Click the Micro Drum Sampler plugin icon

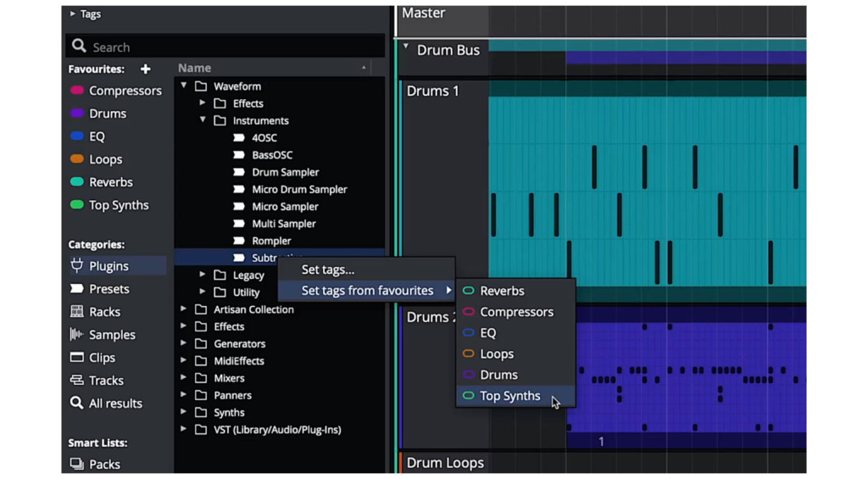239,189
